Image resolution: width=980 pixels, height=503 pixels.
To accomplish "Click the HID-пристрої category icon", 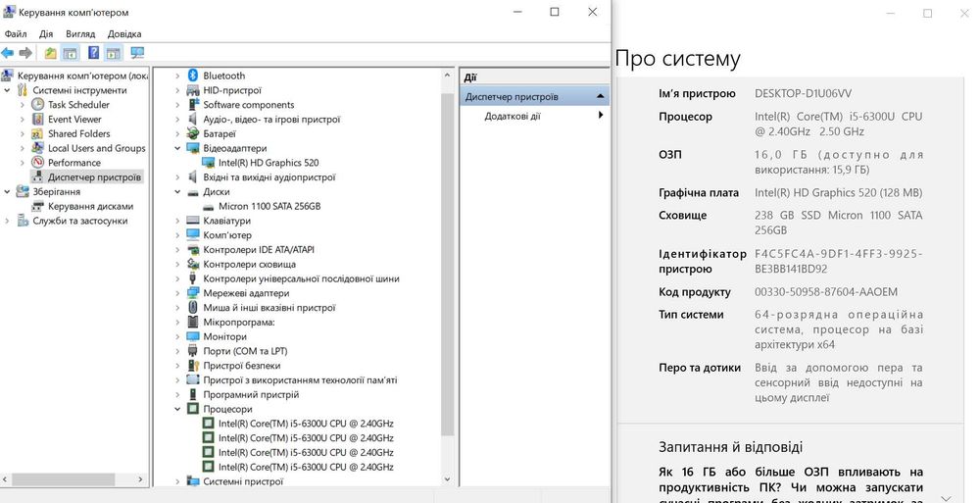I will click(x=193, y=90).
